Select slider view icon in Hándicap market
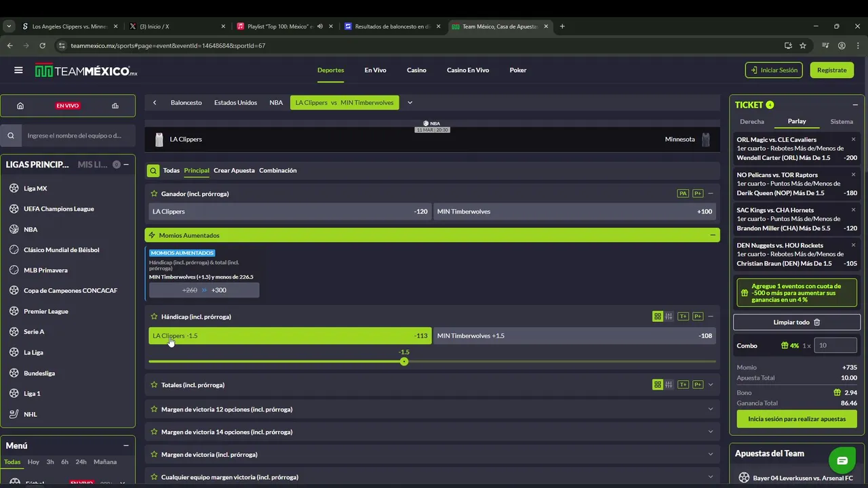 [669, 317]
